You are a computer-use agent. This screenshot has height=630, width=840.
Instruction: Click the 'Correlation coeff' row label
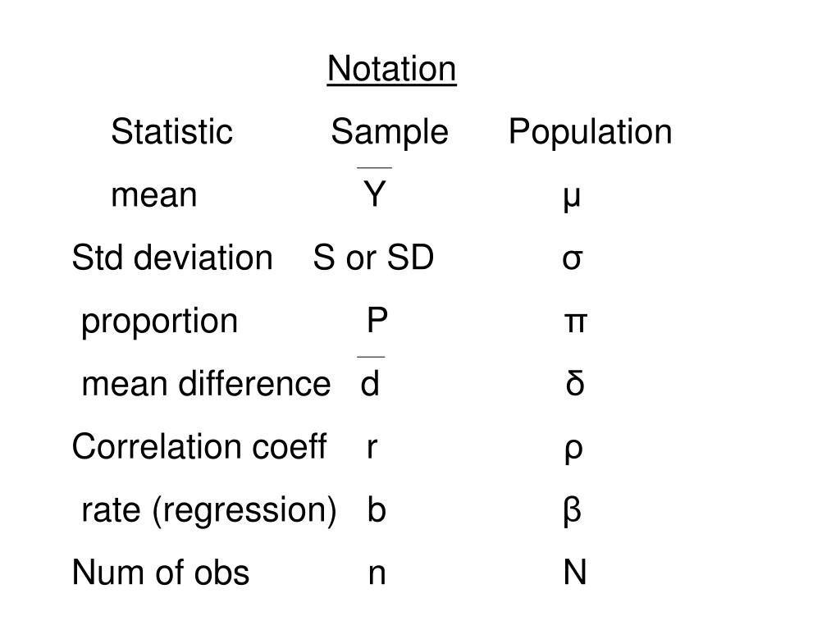click(199, 446)
